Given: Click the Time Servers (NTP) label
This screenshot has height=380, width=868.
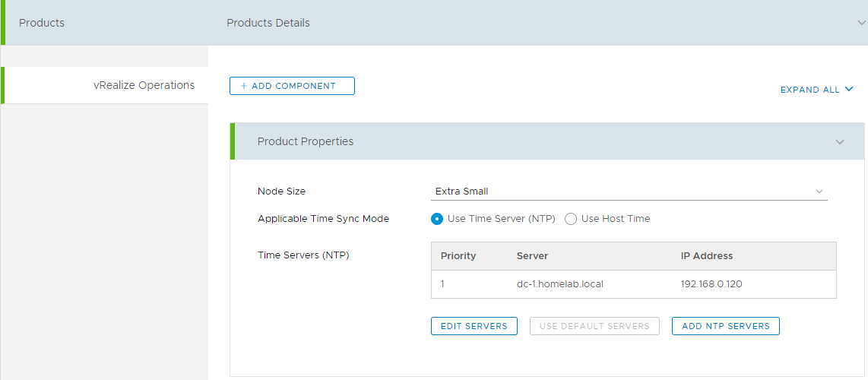Looking at the screenshot, I should pyautogui.click(x=303, y=255).
